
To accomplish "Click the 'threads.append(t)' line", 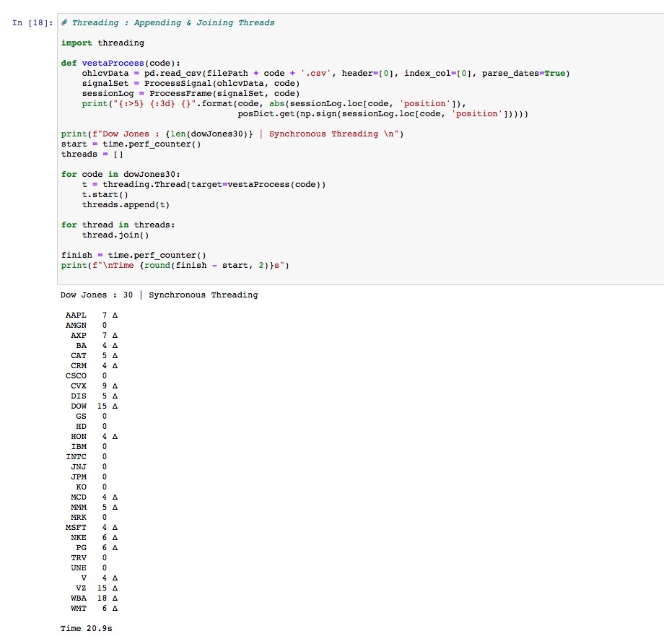I will click(x=126, y=204).
